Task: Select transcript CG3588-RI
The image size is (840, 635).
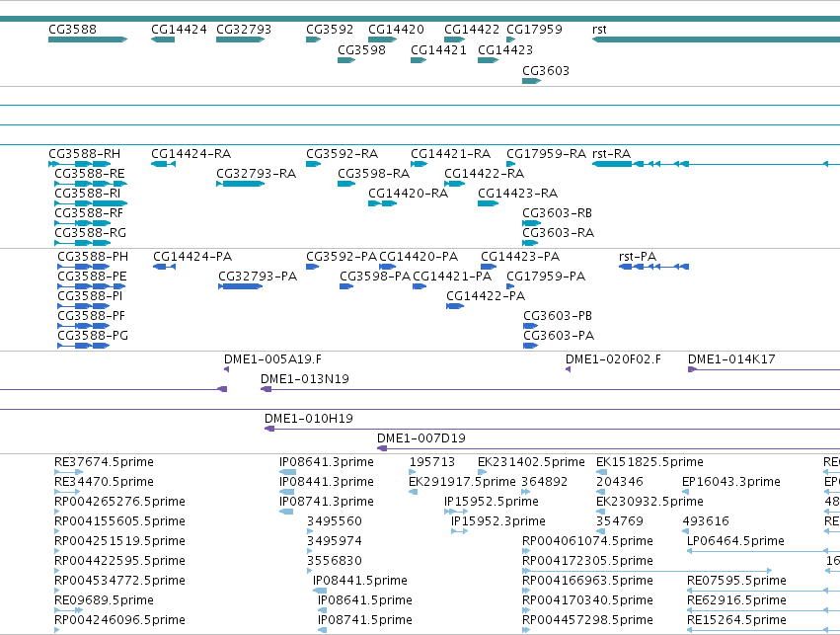Action: 87,194
